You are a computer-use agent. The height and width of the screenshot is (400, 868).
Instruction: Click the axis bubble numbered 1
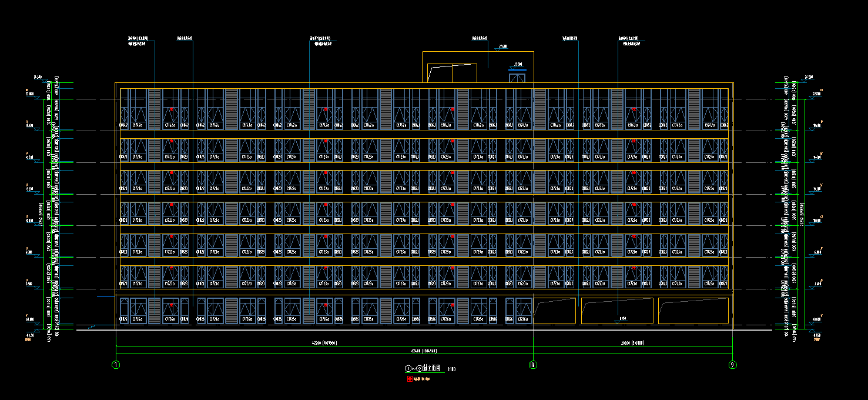pyautogui.click(x=116, y=365)
